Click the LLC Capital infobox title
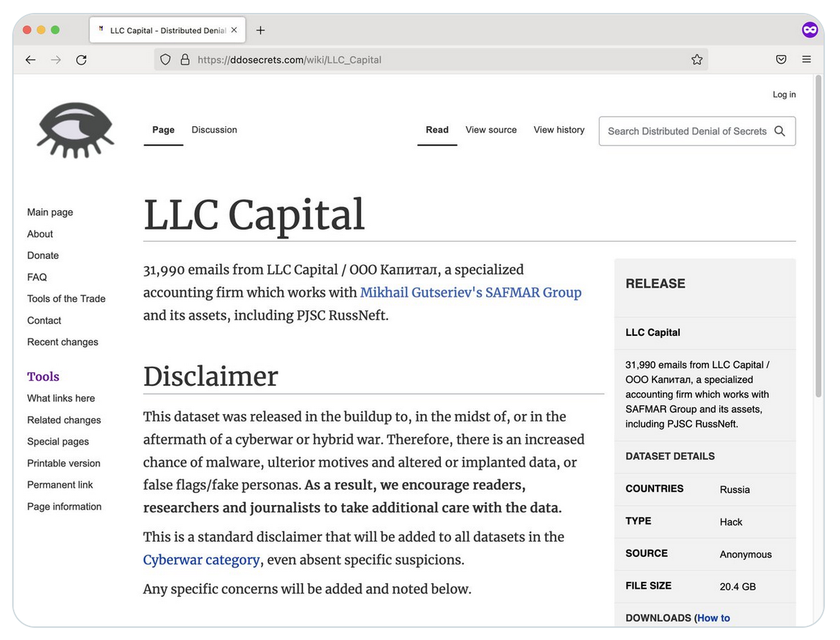 (653, 333)
